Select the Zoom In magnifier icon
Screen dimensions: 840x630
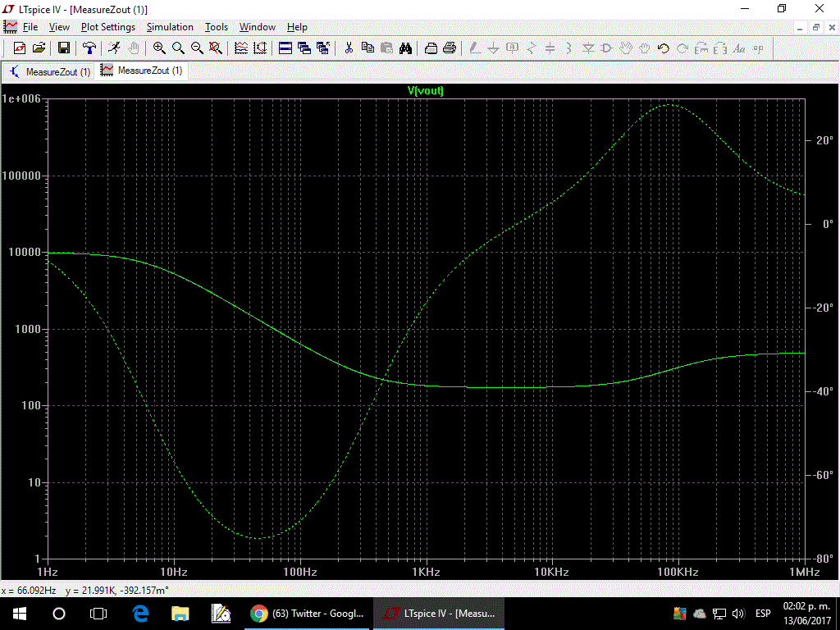coord(159,48)
